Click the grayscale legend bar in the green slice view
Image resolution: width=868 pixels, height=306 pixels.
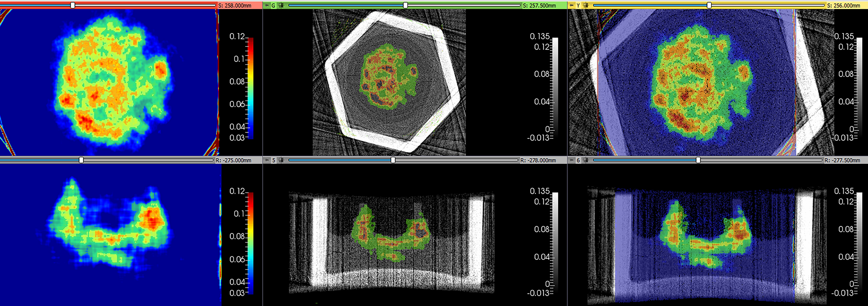[x=555, y=88]
